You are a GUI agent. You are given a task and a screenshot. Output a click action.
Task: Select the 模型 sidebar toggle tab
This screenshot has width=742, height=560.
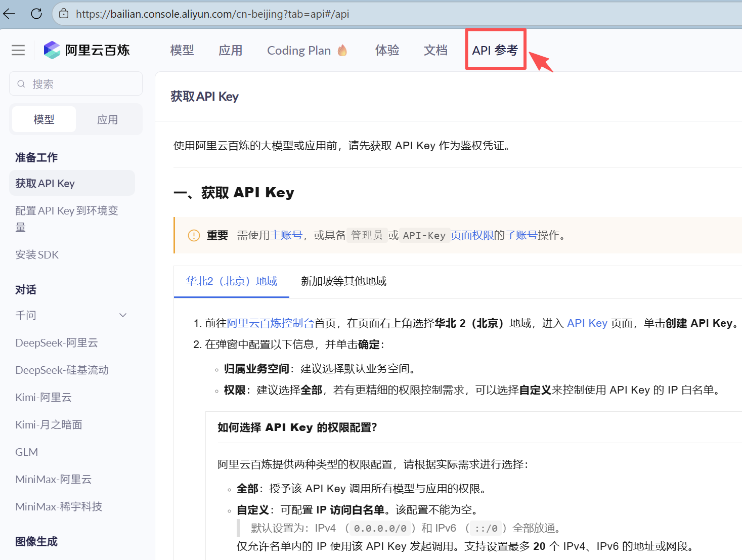click(44, 119)
